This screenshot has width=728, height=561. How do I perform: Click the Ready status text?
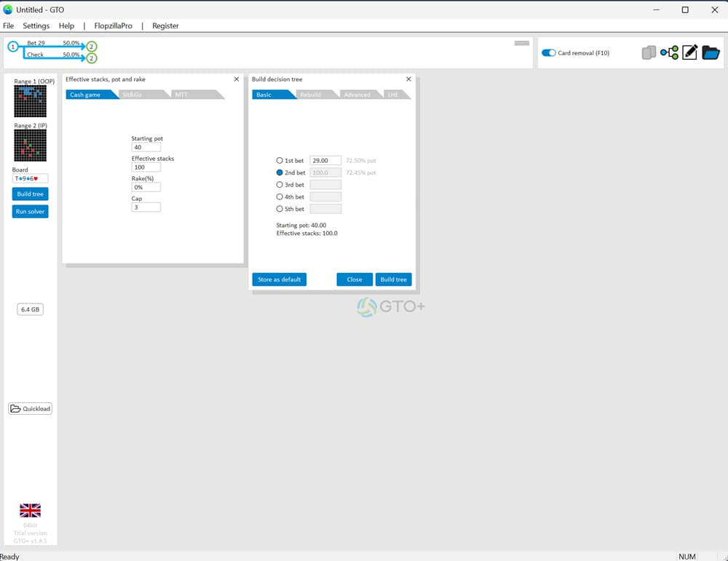(x=9, y=557)
